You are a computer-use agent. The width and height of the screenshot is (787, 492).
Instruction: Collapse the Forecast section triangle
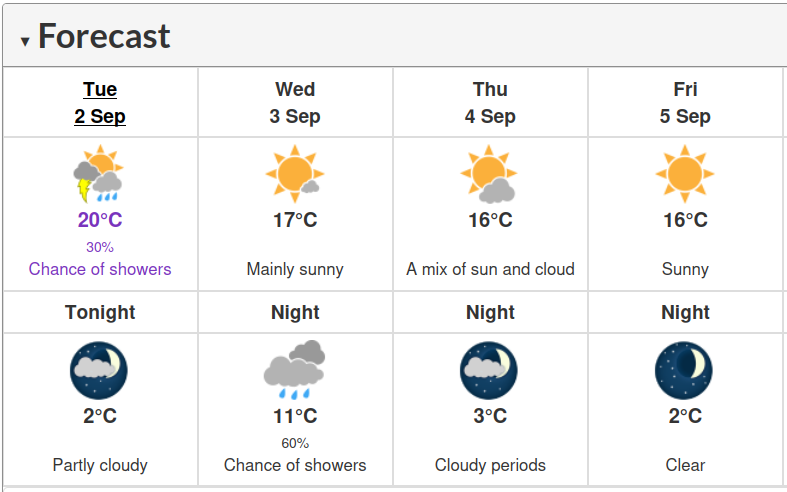(x=25, y=42)
